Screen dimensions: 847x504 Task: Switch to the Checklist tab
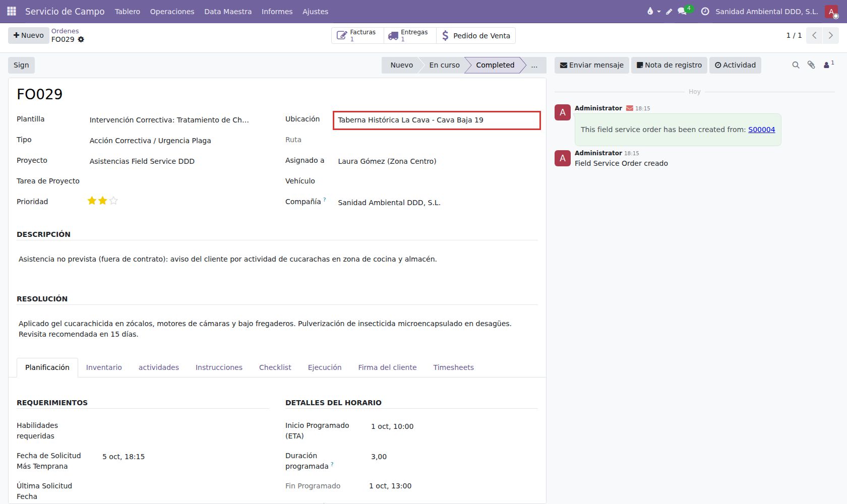(275, 367)
